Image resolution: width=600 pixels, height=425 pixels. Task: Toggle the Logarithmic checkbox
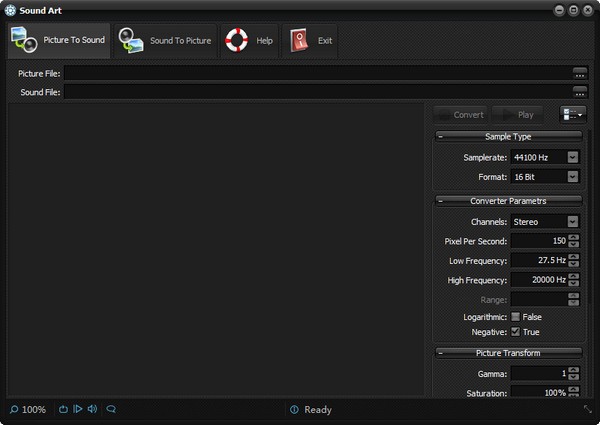point(516,316)
